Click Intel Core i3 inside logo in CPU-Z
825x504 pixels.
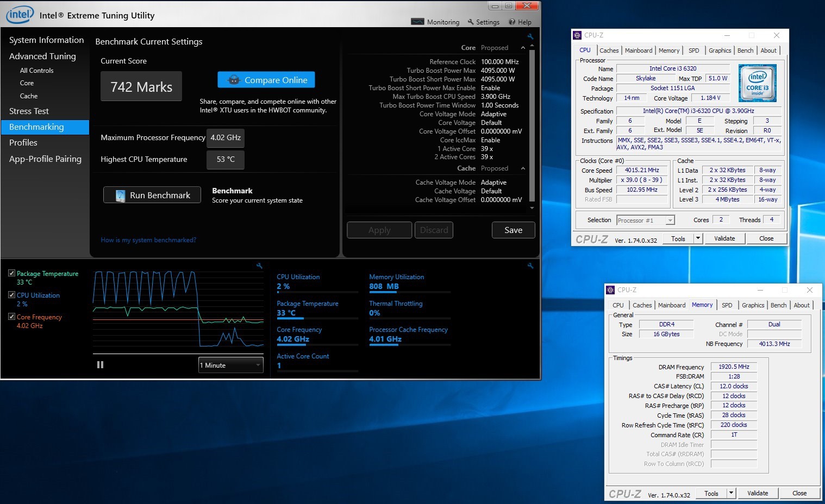(758, 83)
